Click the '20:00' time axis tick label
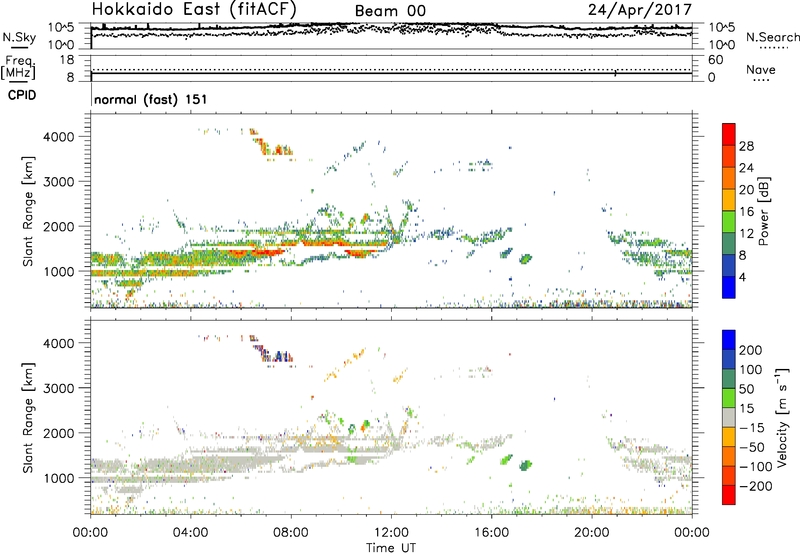 pos(592,533)
